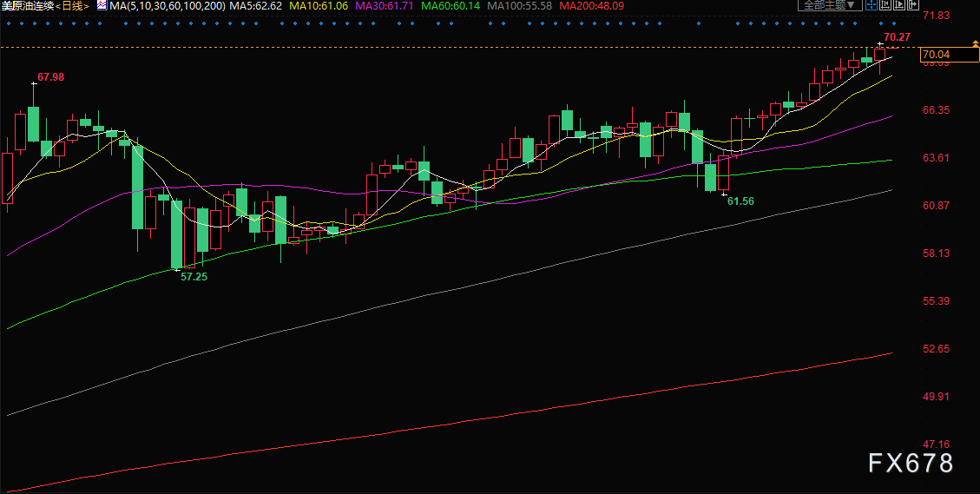Click the toolbar icon with the play triangle
Image resolution: width=980 pixels, height=494 pixels.
coord(899,5)
